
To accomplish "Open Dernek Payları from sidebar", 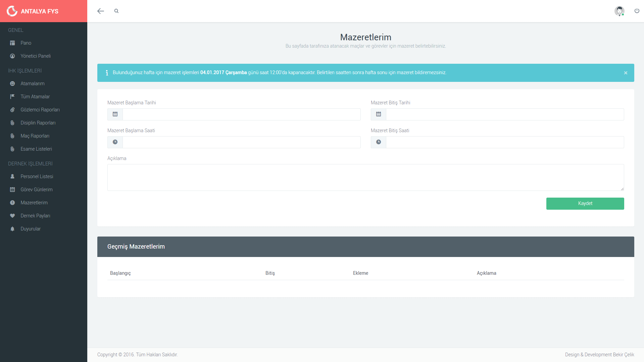I will [35, 216].
